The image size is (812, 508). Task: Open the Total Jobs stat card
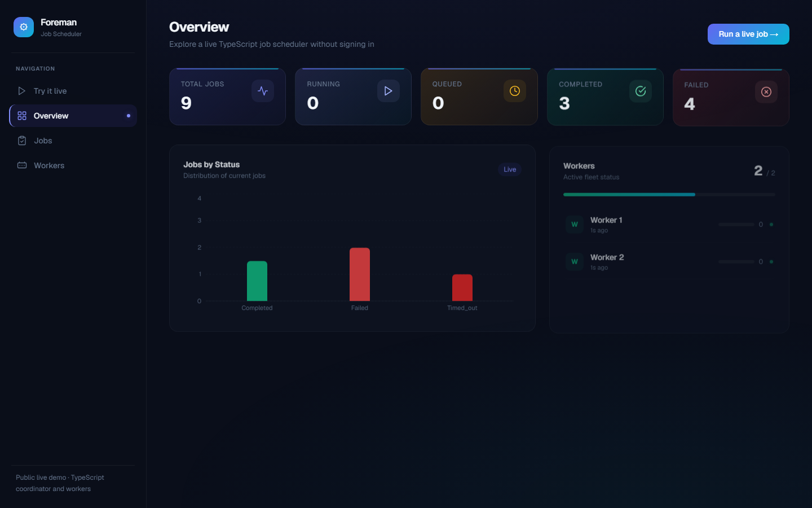[x=227, y=97]
